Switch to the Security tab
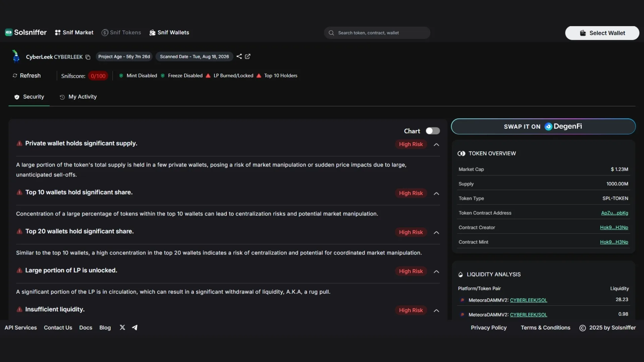This screenshot has width=644, height=362. pos(29,97)
